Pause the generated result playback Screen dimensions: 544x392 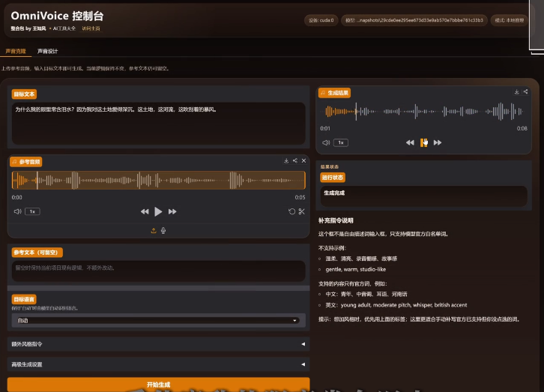tap(423, 142)
